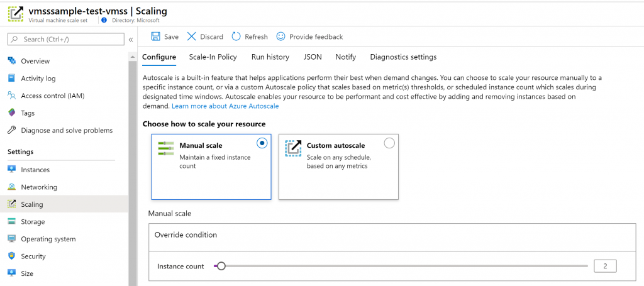This screenshot has height=286, width=644.
Task: Click the Refresh circular arrow icon
Action: click(236, 37)
